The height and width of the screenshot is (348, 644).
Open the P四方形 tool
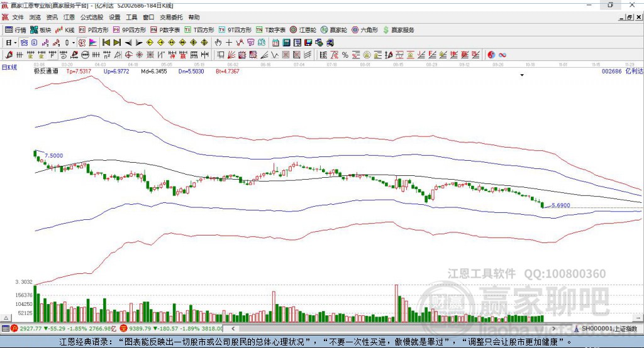(x=94, y=30)
